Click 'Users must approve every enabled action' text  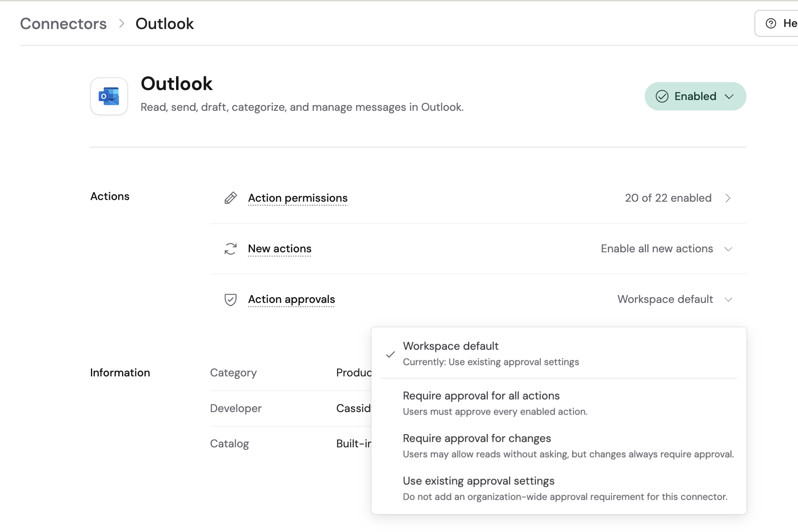coord(495,412)
